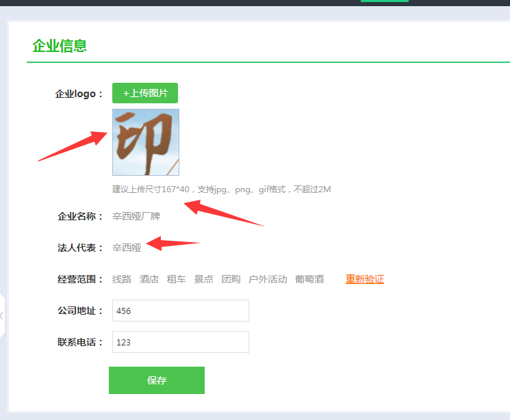This screenshot has height=420, width=510.
Task: Click the 企业logo field label
Action: click(79, 94)
